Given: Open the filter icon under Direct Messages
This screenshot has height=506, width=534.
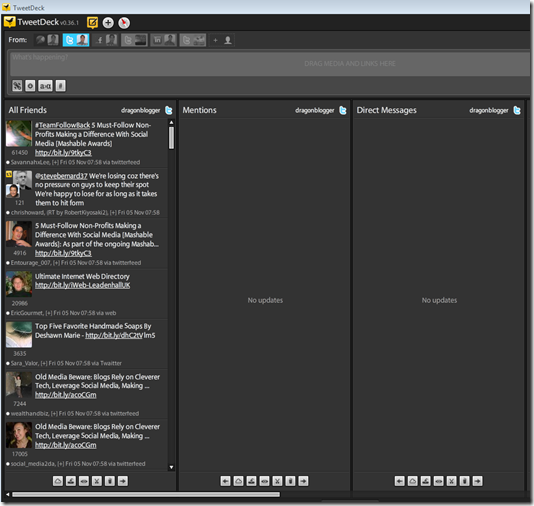Looking at the screenshot, I should click(426, 481).
